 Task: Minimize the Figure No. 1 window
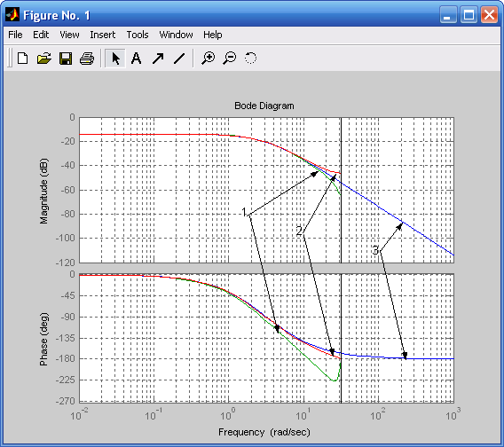click(448, 15)
